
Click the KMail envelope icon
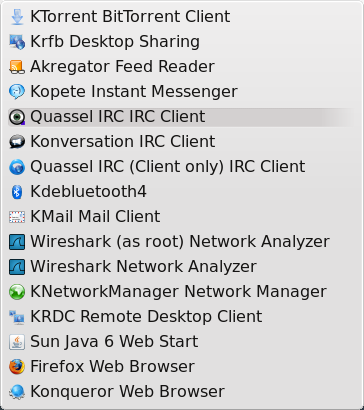click(17, 217)
